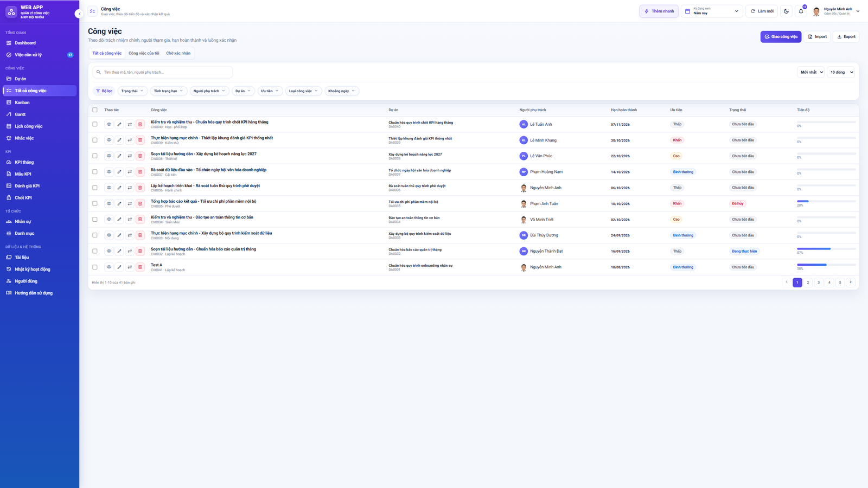Viewport: 868px width, 488px height.
Task: Click the Export button
Action: [x=846, y=37]
